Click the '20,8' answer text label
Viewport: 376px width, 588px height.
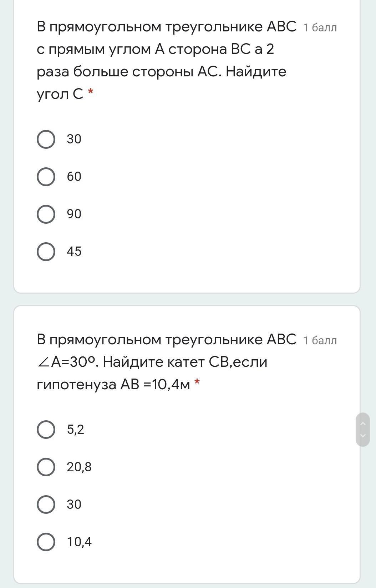pos(79,467)
